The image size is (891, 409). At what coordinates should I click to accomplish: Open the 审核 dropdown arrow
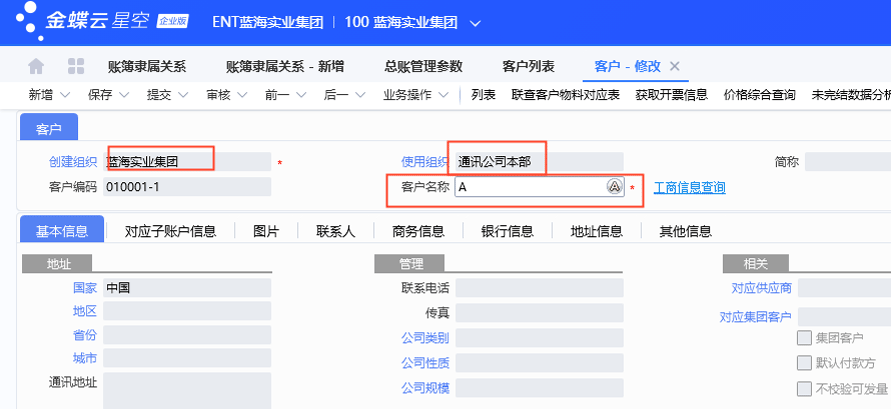pos(242,95)
